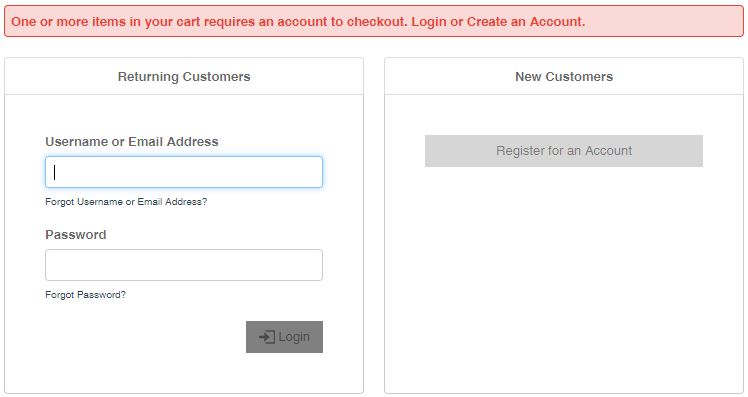The image size is (748, 397).
Task: Focus the Username or Email Address field
Action: click(x=184, y=172)
